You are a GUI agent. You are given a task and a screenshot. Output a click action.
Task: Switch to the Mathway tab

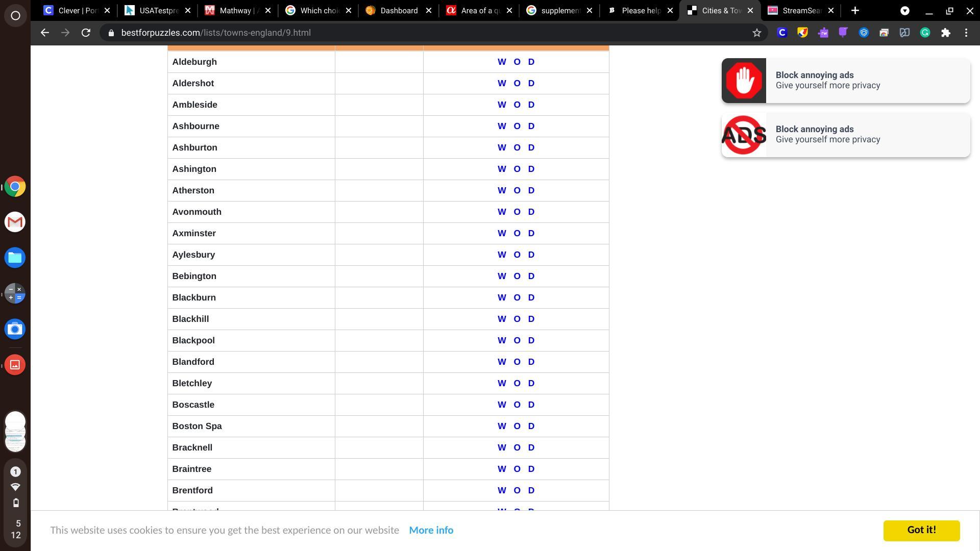coord(235,10)
